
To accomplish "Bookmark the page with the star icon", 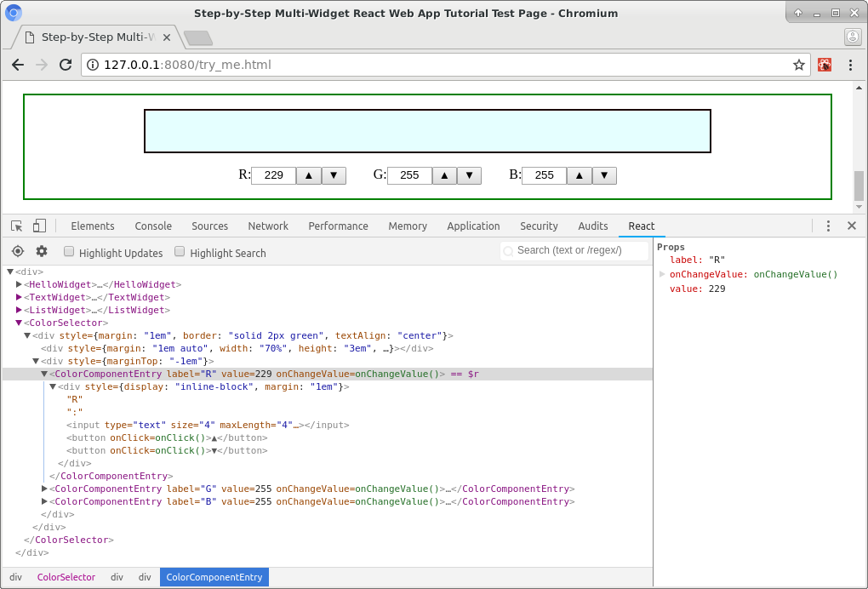I will 797,65.
